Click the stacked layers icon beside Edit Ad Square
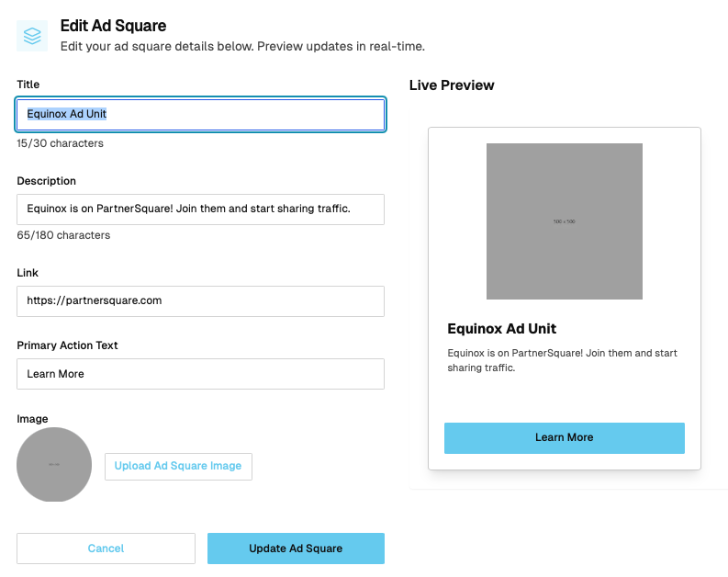 pos(32,36)
